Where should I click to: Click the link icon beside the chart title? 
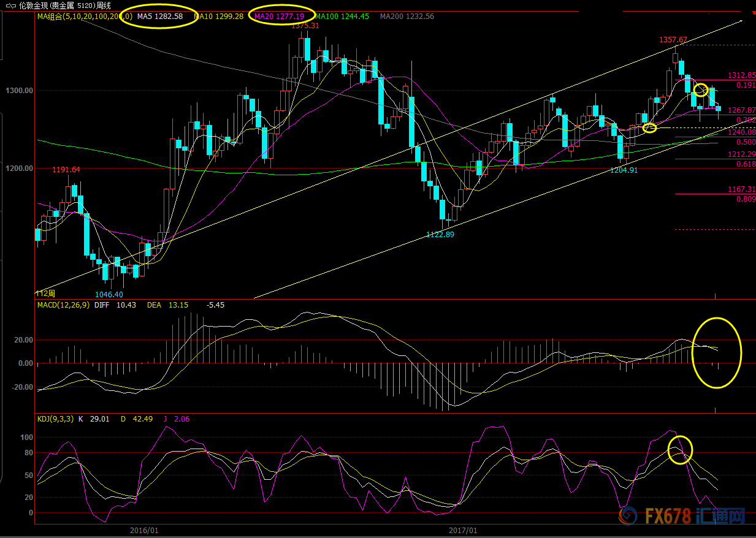coord(10,6)
